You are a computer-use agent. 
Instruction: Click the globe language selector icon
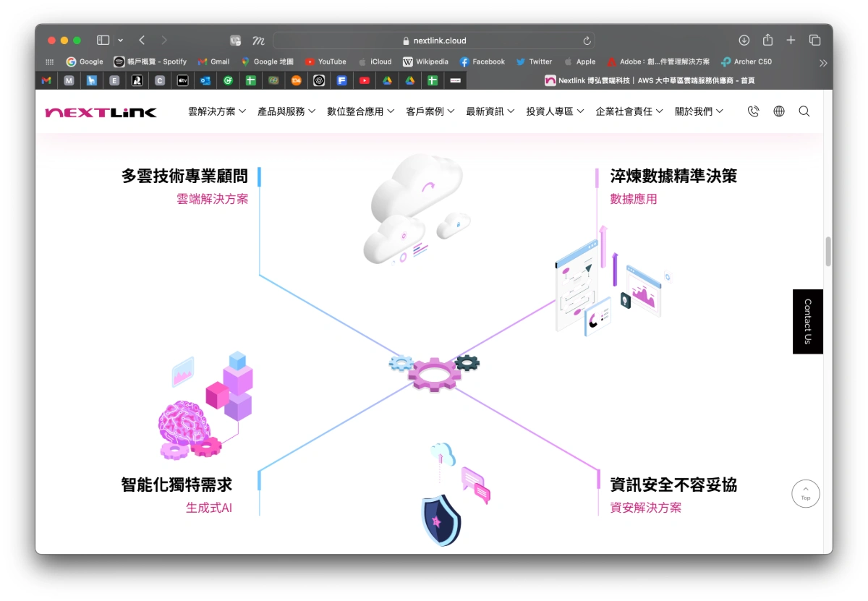(x=778, y=111)
